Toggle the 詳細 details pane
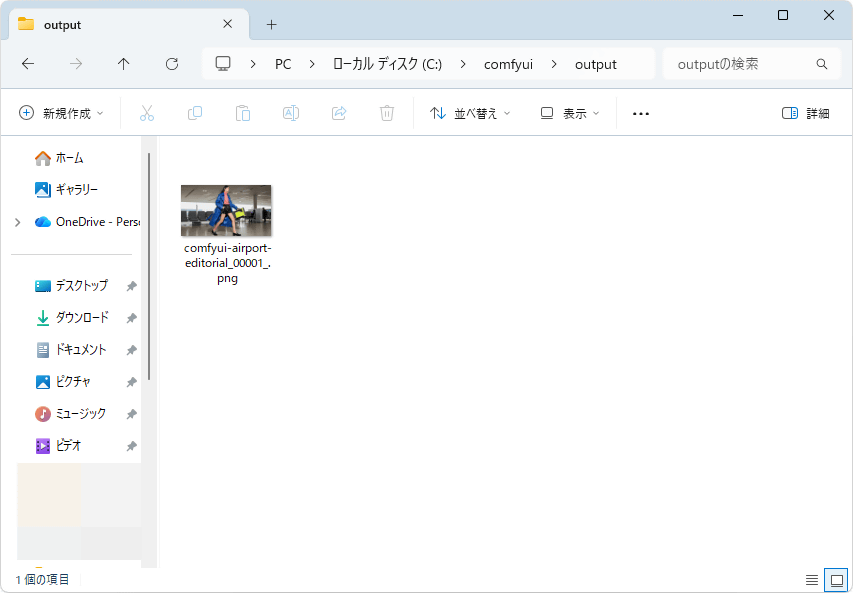This screenshot has height=593, width=853. [805, 113]
